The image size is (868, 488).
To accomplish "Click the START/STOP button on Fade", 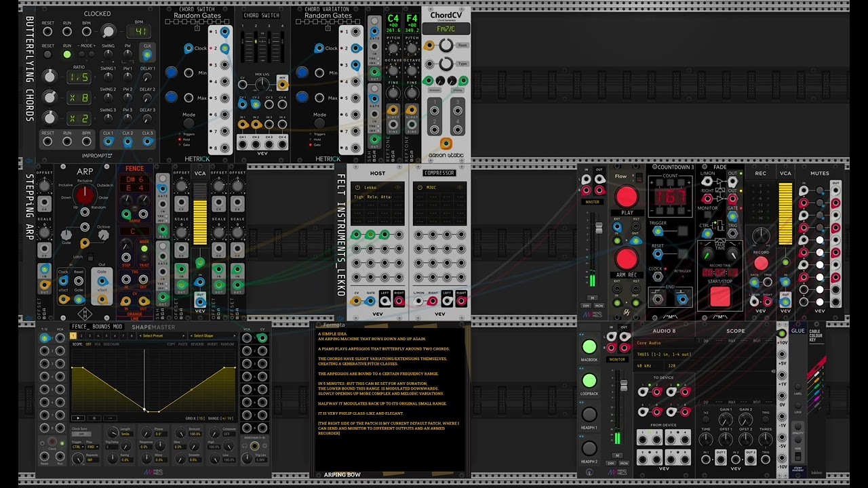I will [720, 297].
